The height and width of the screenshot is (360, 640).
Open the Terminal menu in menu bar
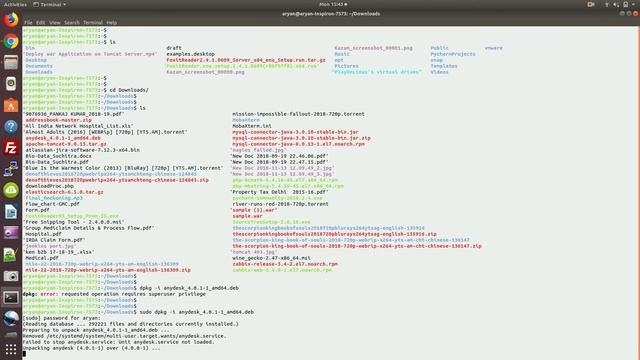tap(93, 22)
